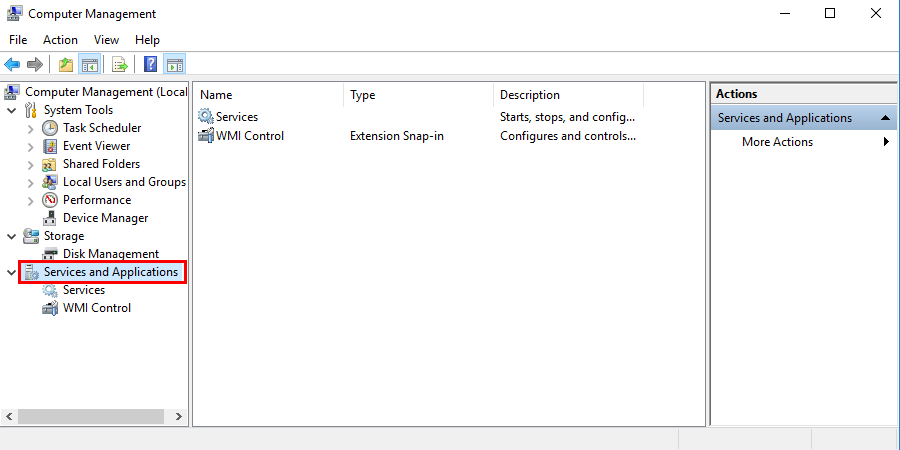Click the WMI Control icon in list
Viewport: 900px width, 450px height.
click(x=206, y=136)
